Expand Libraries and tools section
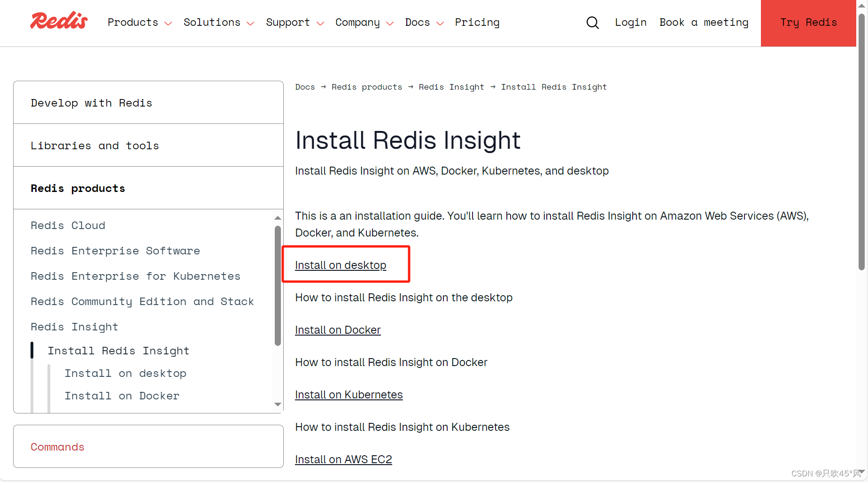868x482 pixels. tap(148, 145)
